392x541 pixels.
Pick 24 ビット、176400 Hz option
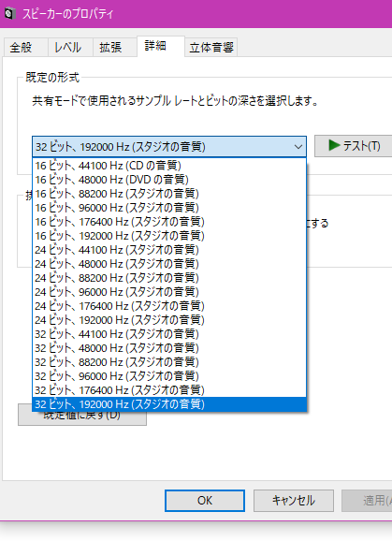169,306
